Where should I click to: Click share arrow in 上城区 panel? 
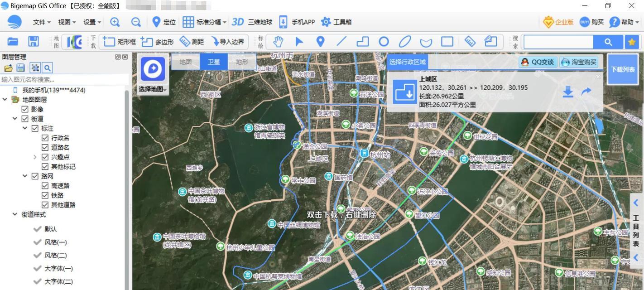pyautogui.click(x=586, y=92)
